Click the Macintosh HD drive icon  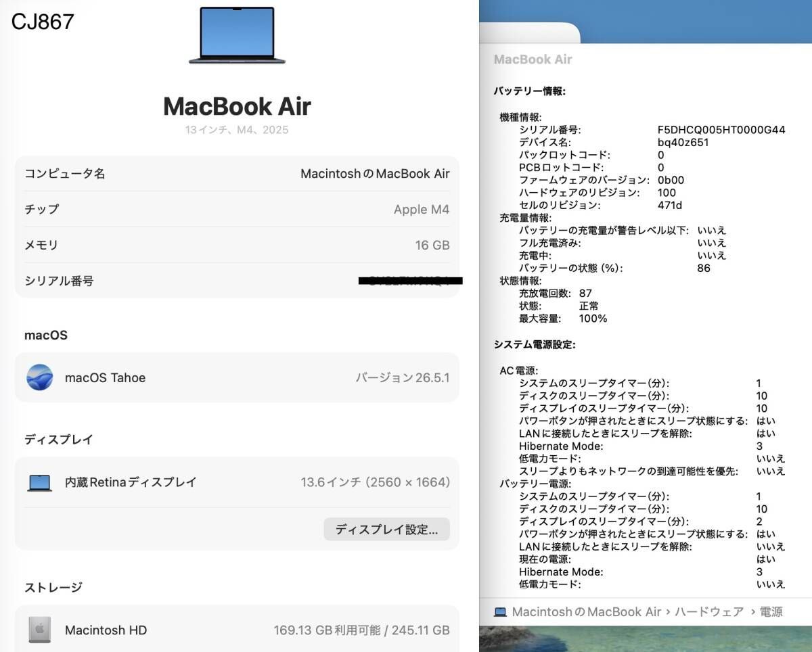[40, 630]
